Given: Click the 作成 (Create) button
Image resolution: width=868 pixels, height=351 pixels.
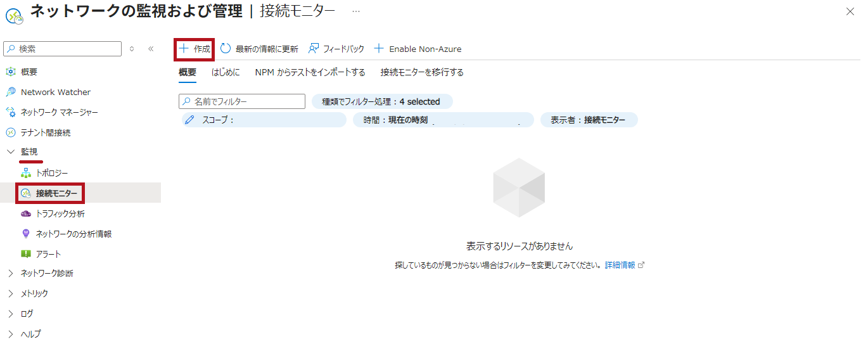Looking at the screenshot, I should 194,49.
